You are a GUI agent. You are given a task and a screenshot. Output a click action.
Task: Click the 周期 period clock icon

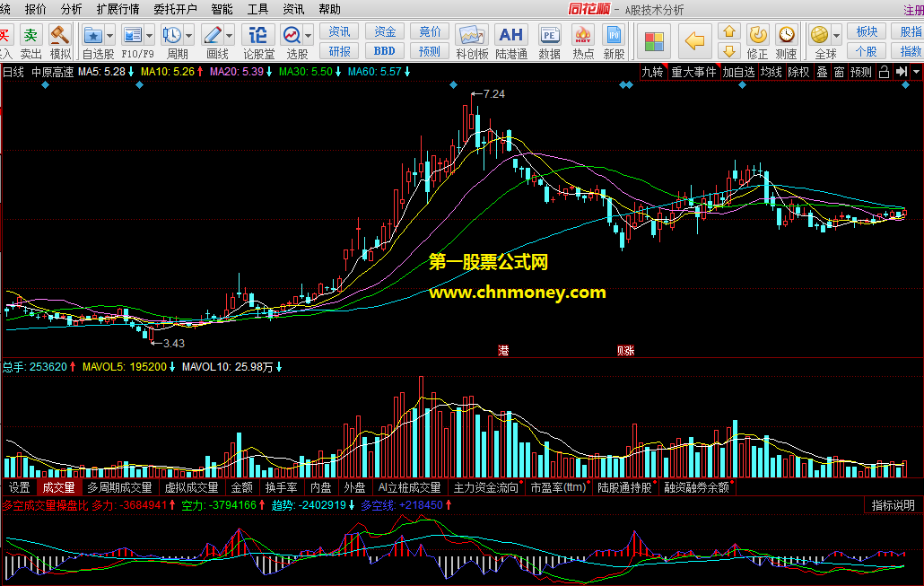(172, 35)
